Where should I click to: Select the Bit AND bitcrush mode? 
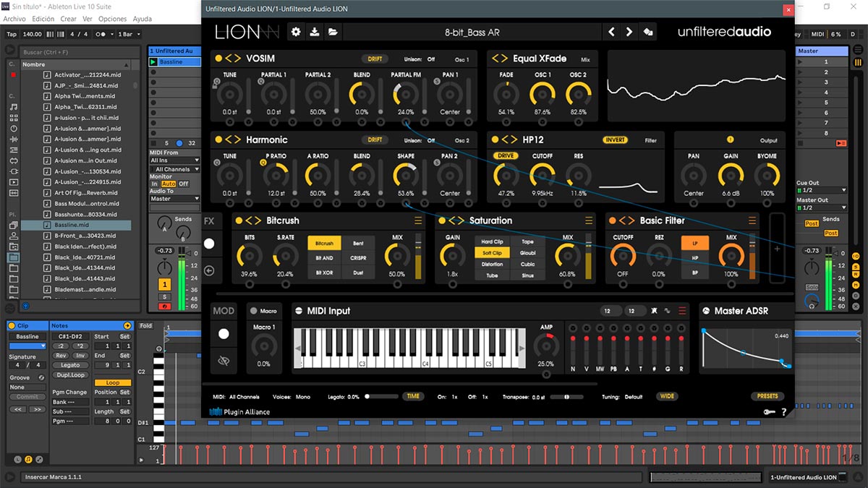324,258
